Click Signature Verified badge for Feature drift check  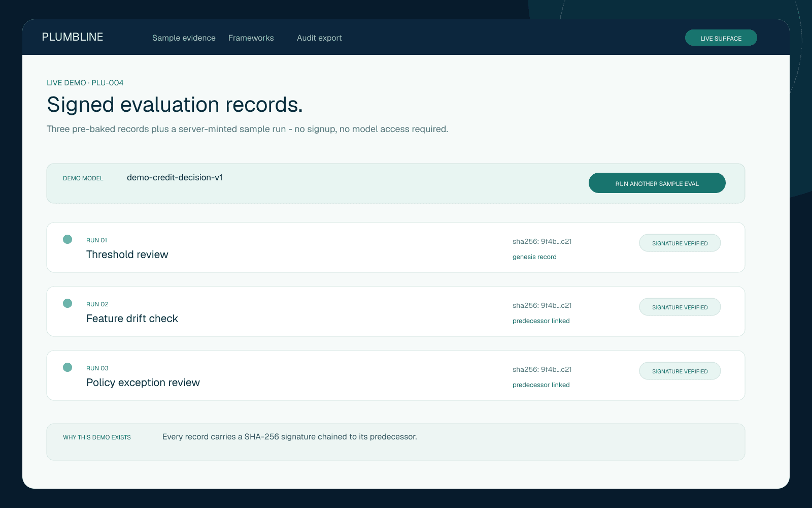click(x=680, y=307)
